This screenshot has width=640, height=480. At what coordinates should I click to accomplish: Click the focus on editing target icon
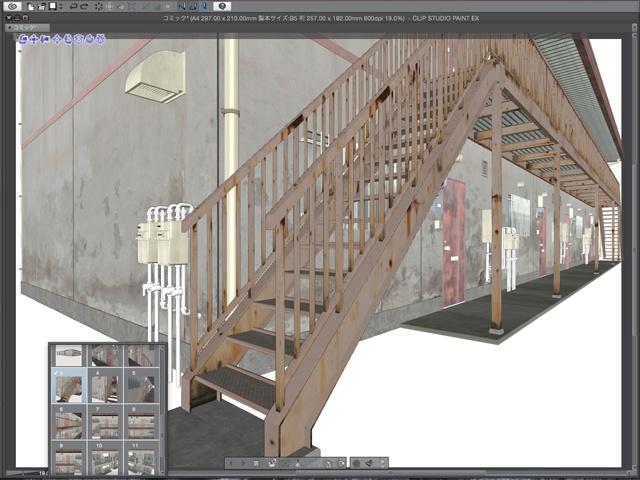click(x=285, y=463)
